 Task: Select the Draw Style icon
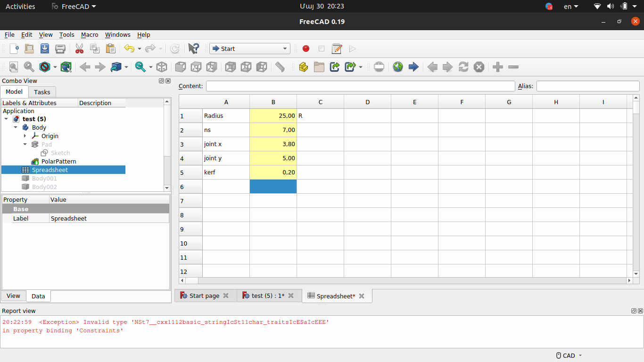[45, 67]
